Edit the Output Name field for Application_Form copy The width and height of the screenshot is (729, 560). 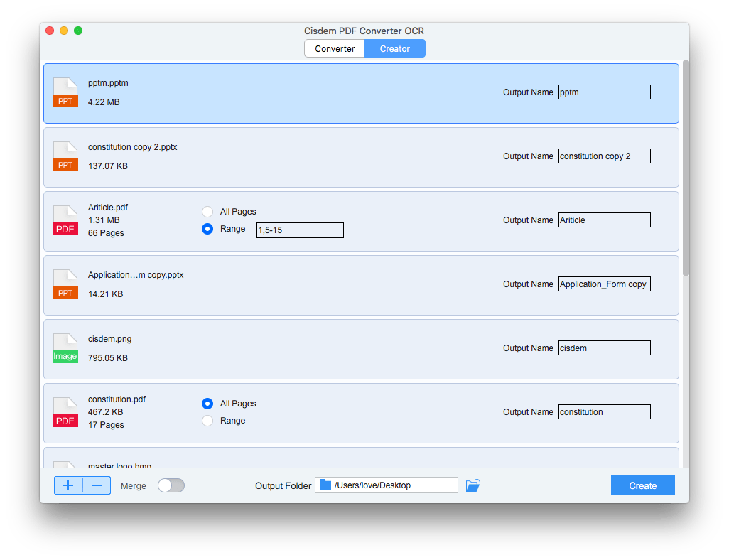point(605,284)
